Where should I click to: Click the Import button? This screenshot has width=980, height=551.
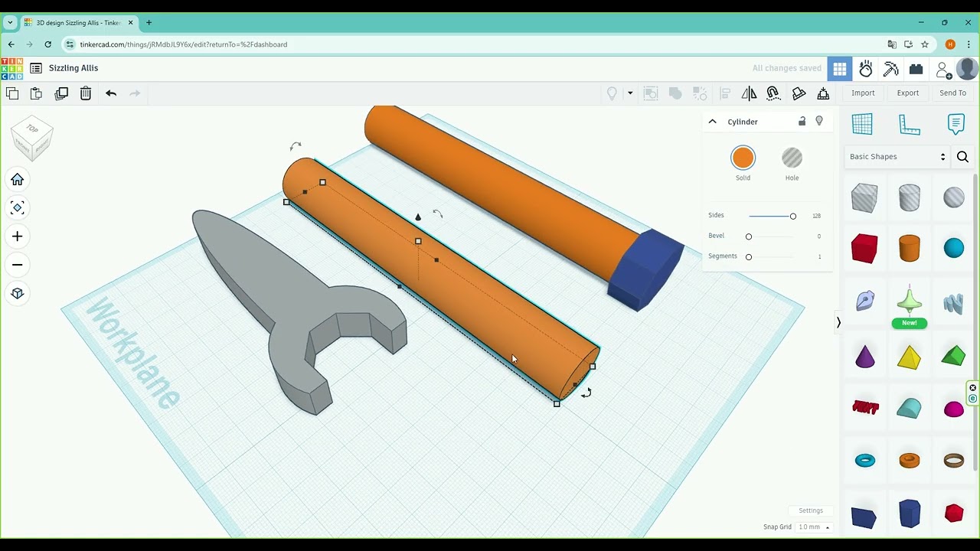coord(863,93)
